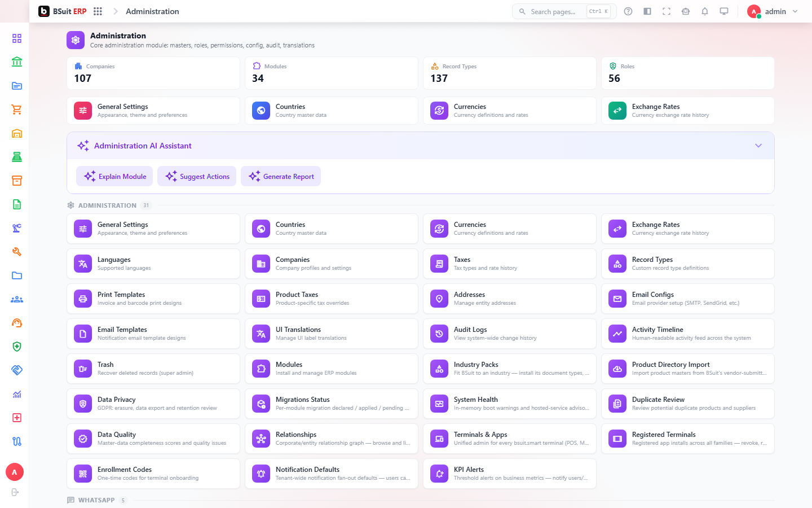Click the Suggest Actions button
The image size is (812, 508).
click(x=197, y=176)
